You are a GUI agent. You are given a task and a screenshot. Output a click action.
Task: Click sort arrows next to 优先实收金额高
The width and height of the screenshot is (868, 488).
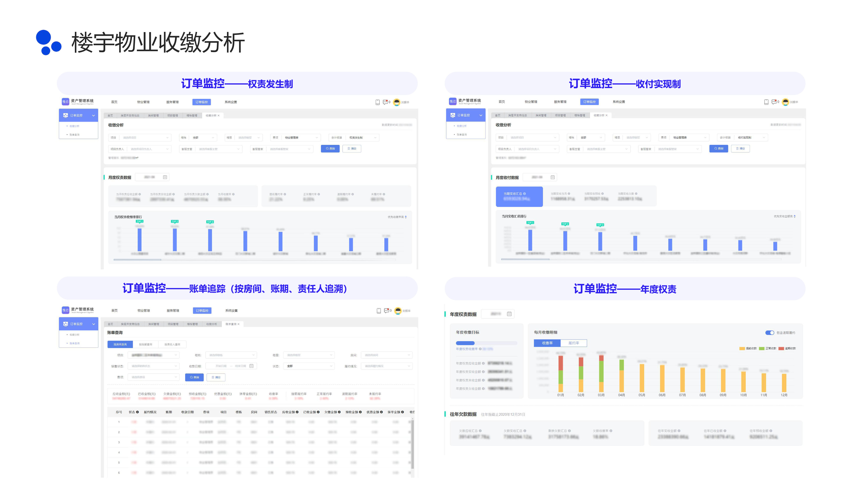point(794,216)
